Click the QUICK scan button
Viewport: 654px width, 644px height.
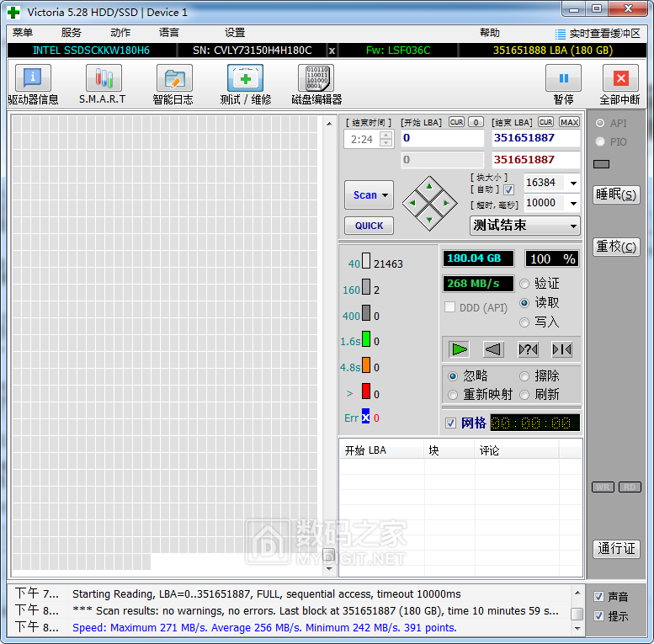click(x=369, y=226)
